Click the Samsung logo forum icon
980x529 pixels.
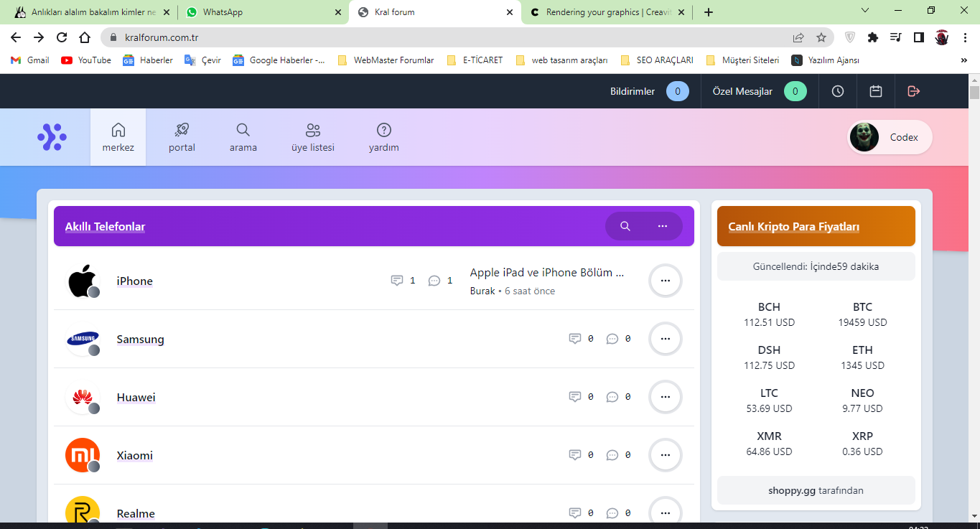click(x=83, y=339)
